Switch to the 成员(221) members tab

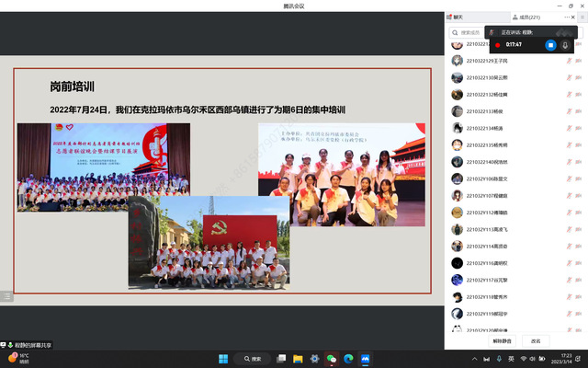(x=526, y=17)
